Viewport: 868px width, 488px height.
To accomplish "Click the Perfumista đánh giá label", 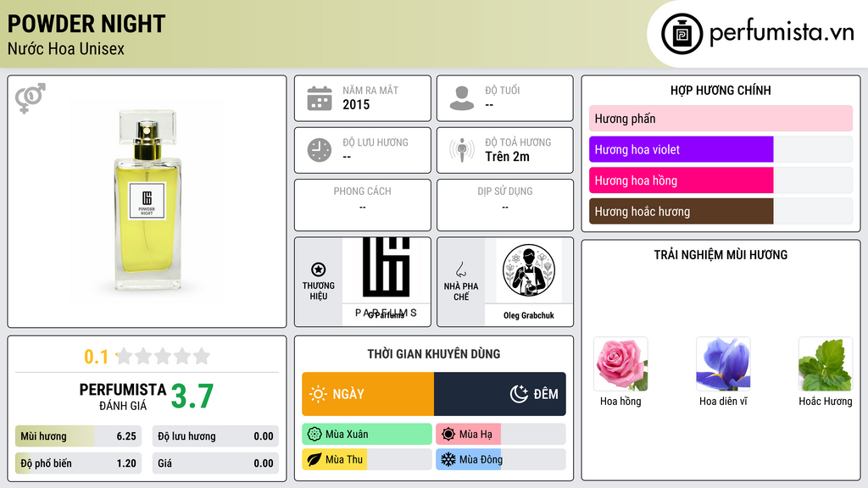I will (x=123, y=396).
